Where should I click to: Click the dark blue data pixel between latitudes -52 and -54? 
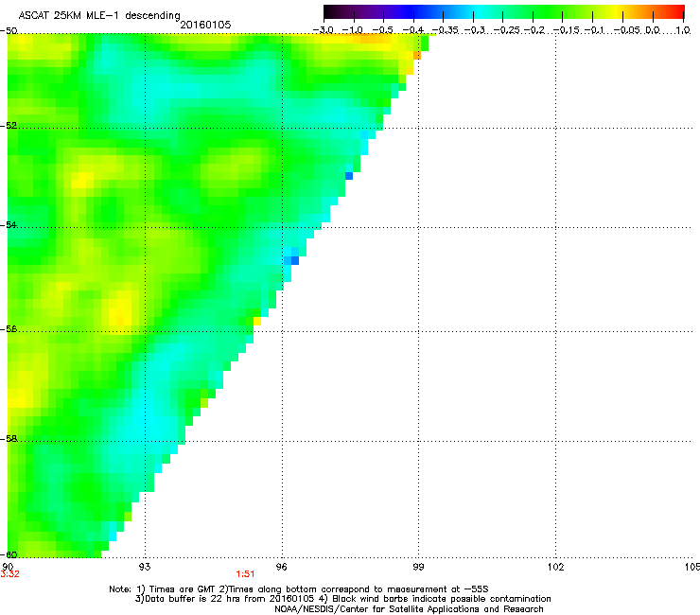[x=349, y=176]
